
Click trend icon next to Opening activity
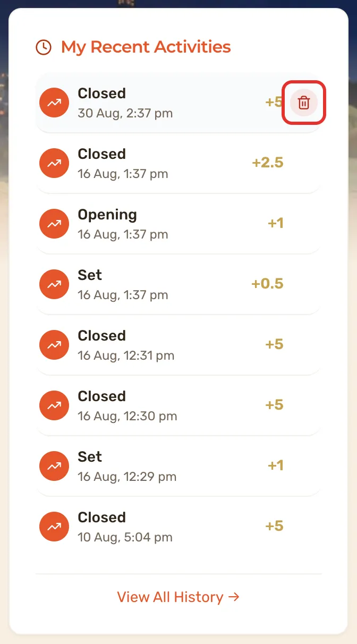click(x=54, y=224)
